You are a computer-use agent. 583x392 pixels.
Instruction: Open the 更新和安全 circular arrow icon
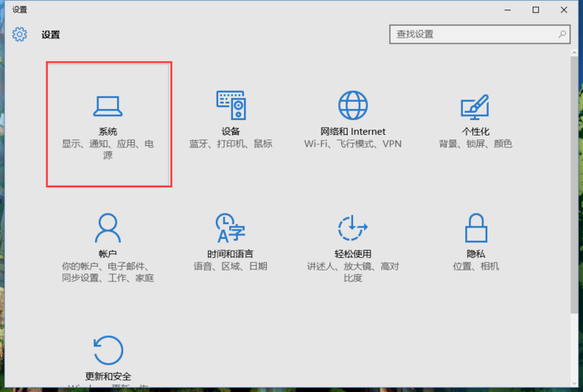click(x=107, y=350)
